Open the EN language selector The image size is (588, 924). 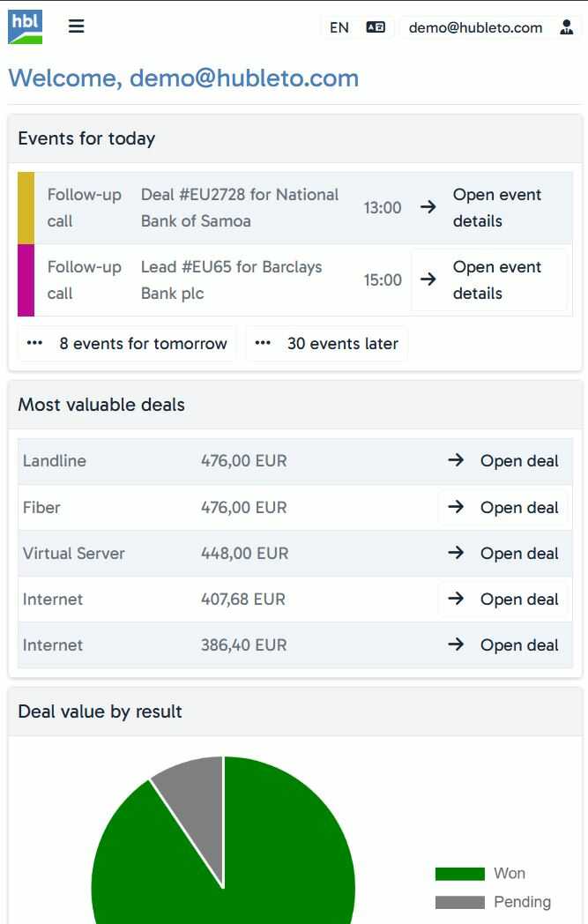click(x=339, y=27)
